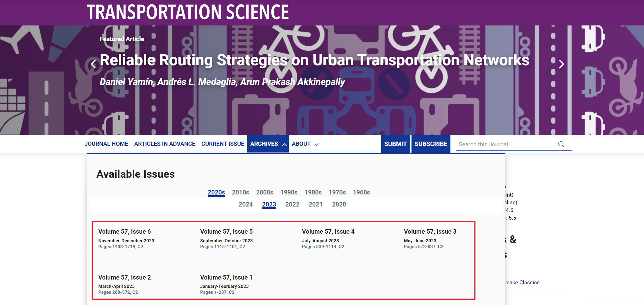
Task: Open Volume 57, Issue 1
Action: point(226,277)
